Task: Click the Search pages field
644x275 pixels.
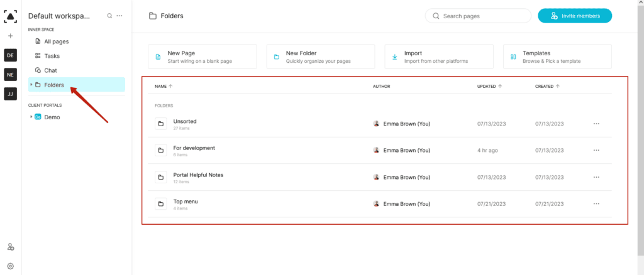Action: [x=478, y=16]
